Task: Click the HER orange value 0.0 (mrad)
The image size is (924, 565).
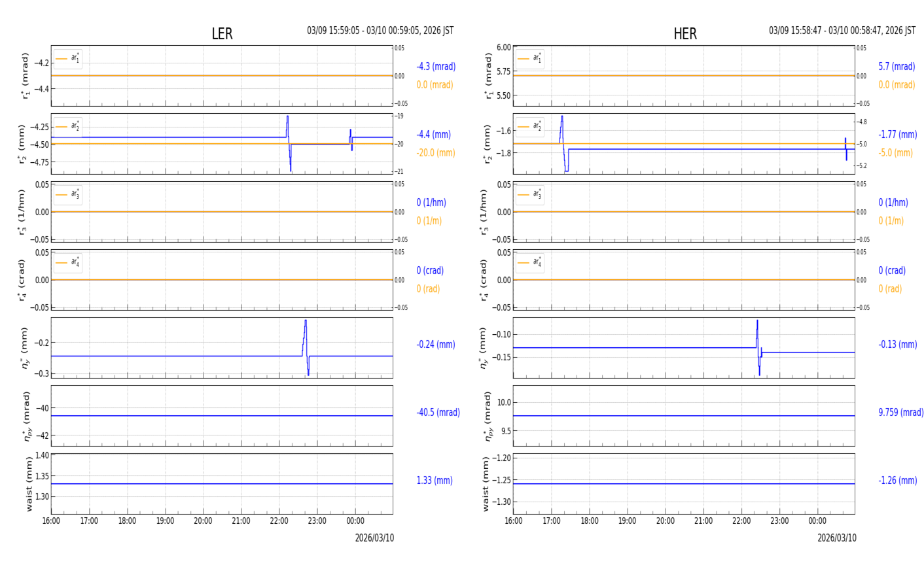Action: point(897,85)
